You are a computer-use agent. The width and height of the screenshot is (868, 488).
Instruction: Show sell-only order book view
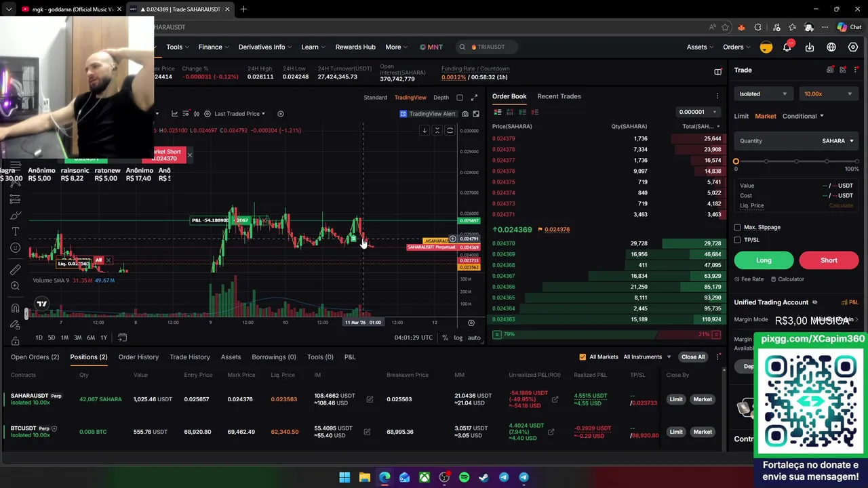[534, 112]
